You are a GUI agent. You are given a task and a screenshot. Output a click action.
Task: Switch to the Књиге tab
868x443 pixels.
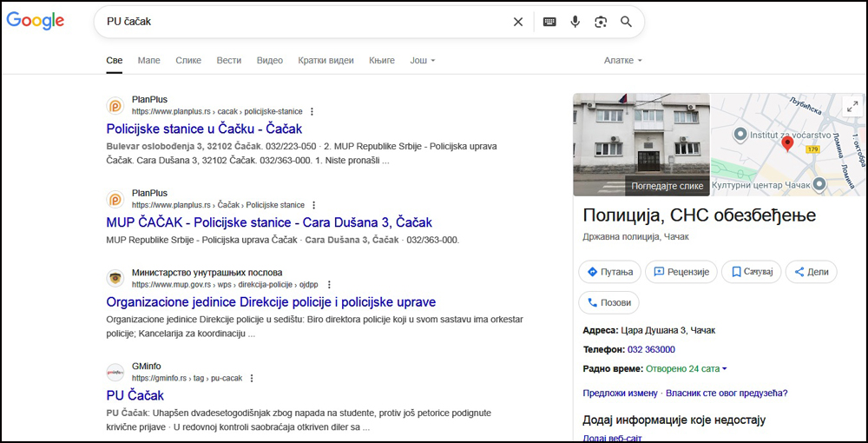pyautogui.click(x=382, y=60)
